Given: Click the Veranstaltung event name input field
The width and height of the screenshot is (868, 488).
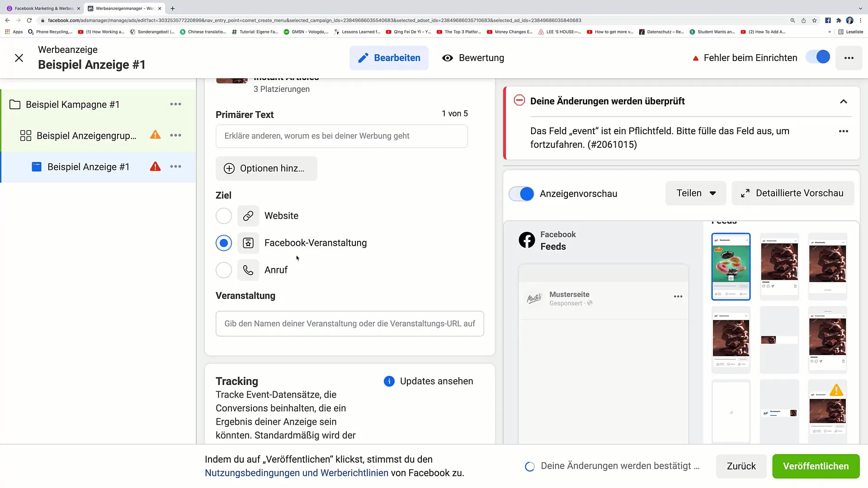Looking at the screenshot, I should click(x=350, y=324).
